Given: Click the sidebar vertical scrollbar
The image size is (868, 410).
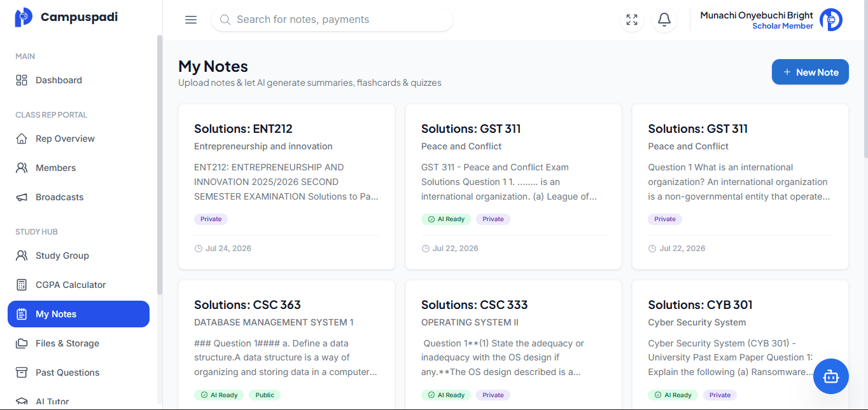Looking at the screenshot, I should point(160,165).
